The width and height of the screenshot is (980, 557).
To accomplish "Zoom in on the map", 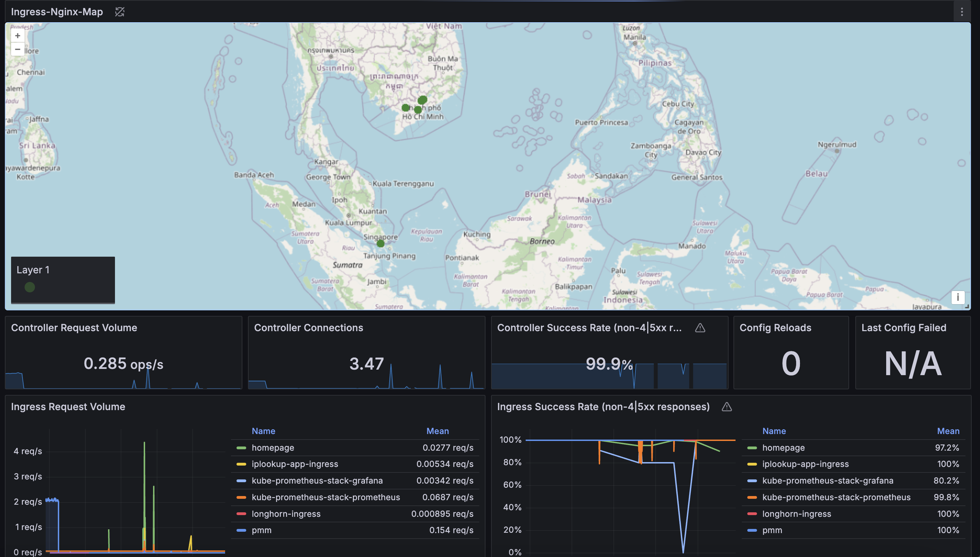I will coord(18,36).
